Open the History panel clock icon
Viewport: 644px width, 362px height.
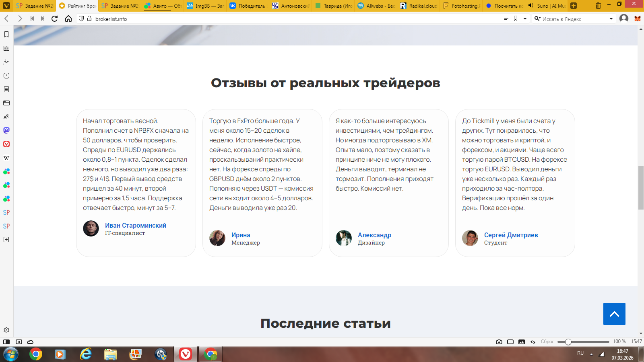(x=6, y=76)
